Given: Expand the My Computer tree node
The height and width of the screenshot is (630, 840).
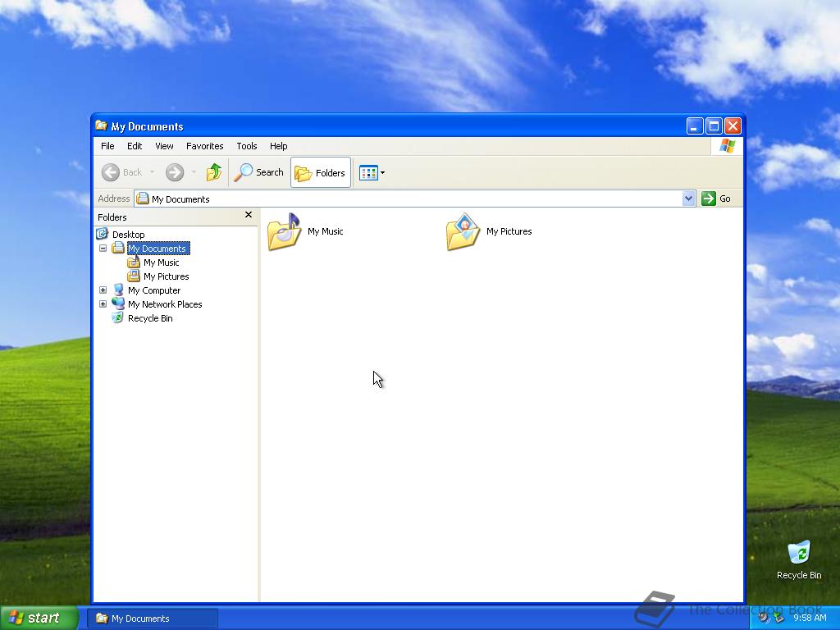Looking at the screenshot, I should point(103,290).
